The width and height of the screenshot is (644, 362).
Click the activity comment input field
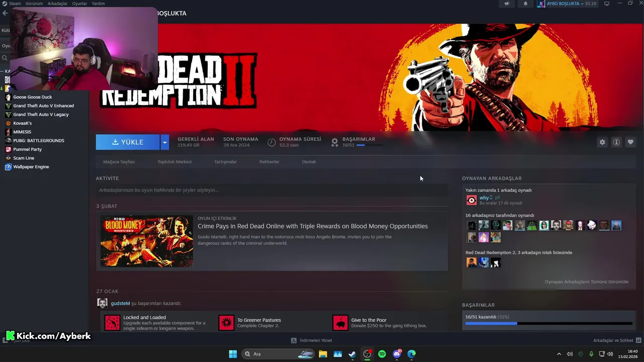coord(272,190)
